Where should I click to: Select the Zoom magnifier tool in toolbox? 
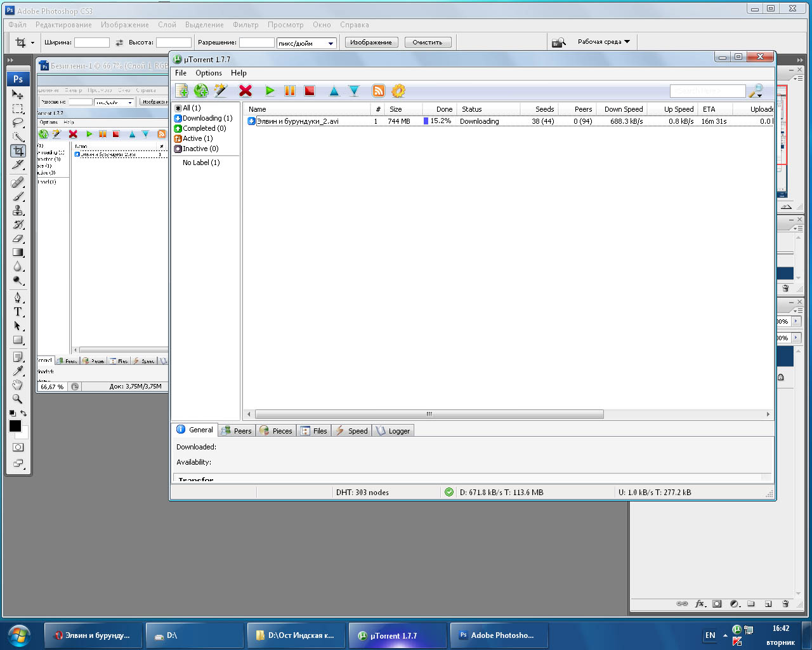pos(18,399)
